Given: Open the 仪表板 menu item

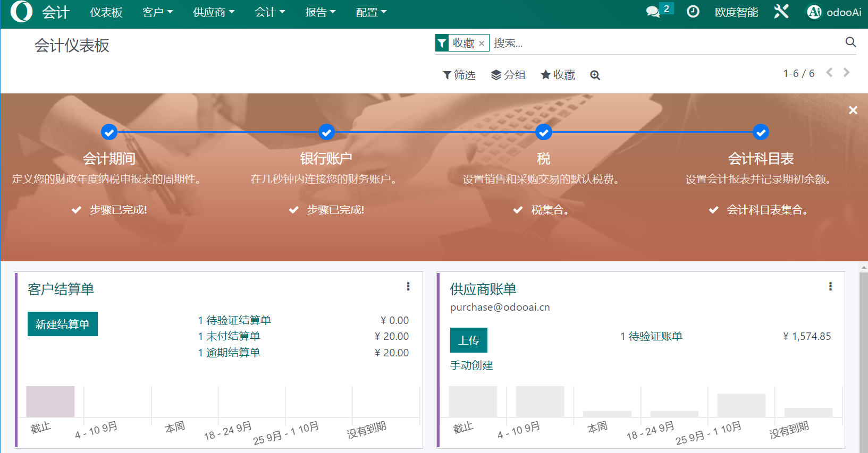Looking at the screenshot, I should pos(106,12).
